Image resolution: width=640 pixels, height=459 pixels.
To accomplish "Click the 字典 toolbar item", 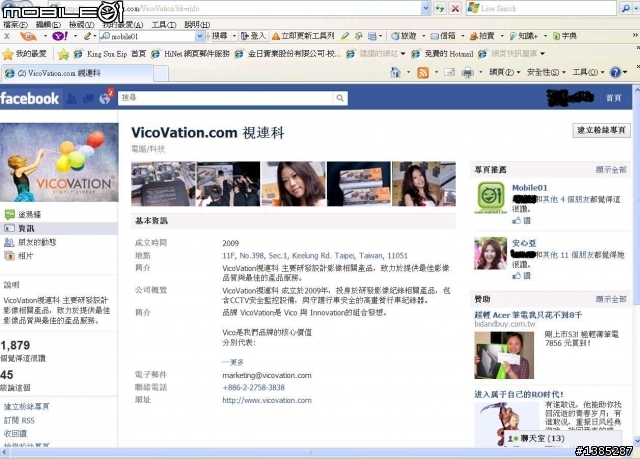I will [x=565, y=36].
